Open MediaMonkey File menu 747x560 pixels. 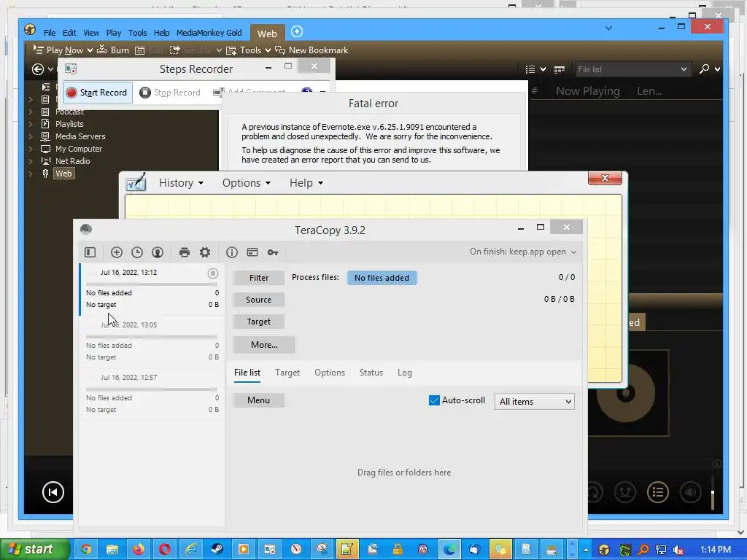[50, 33]
